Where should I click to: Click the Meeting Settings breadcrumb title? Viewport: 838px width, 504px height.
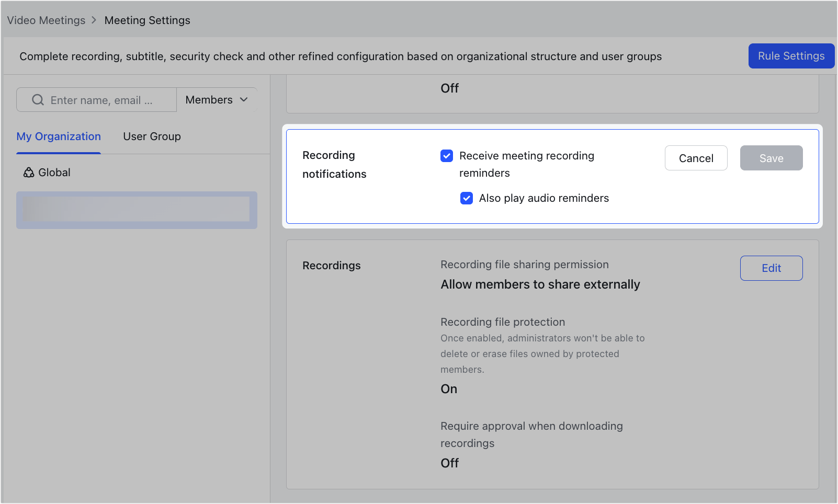(x=148, y=20)
